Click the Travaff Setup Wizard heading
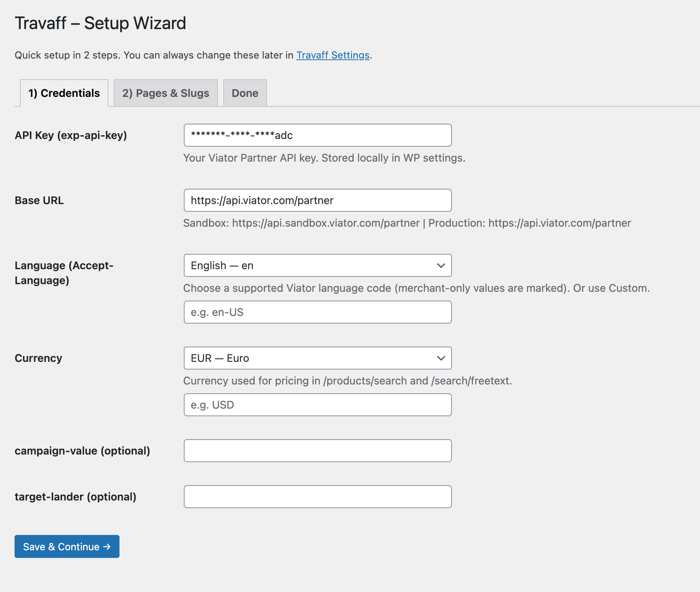 (x=100, y=23)
